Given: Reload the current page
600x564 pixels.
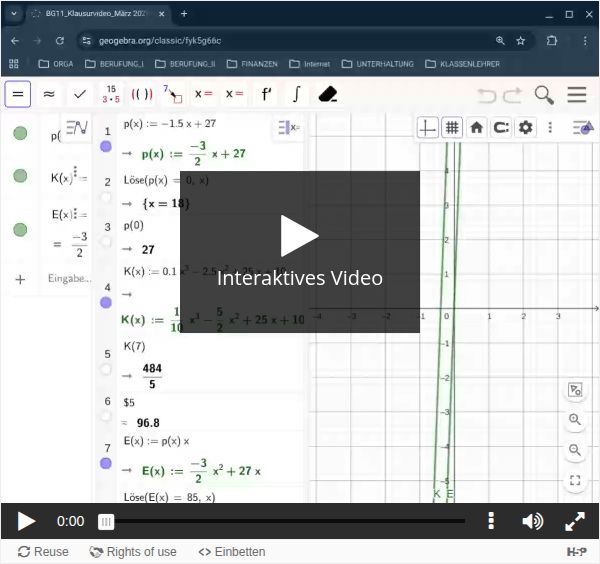Looking at the screenshot, I should (60, 41).
